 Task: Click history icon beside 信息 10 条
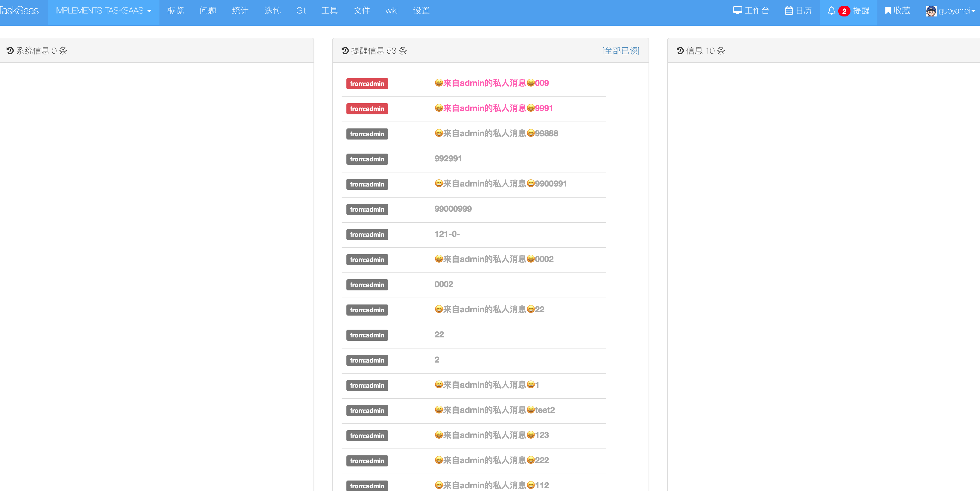tap(680, 51)
